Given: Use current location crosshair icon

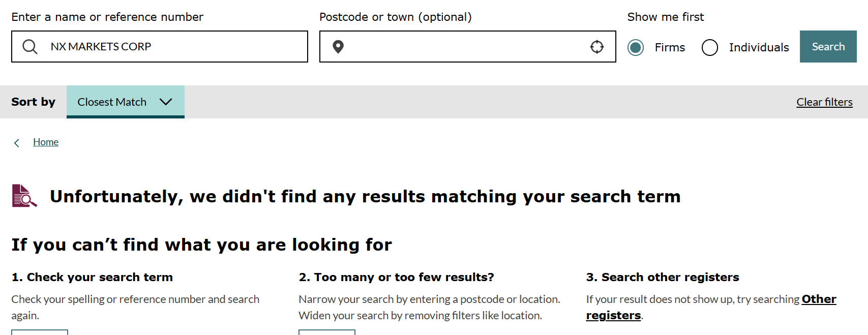Looking at the screenshot, I should pos(597,47).
